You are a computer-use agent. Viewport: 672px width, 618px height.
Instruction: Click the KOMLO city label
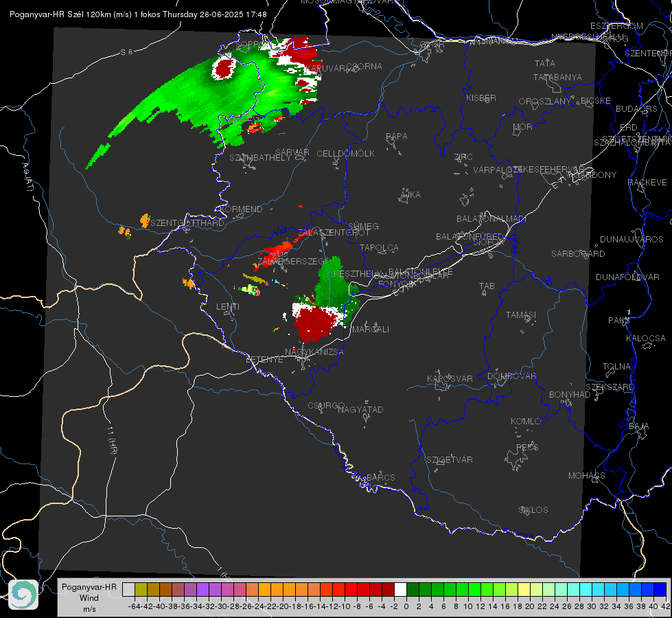click(x=526, y=422)
